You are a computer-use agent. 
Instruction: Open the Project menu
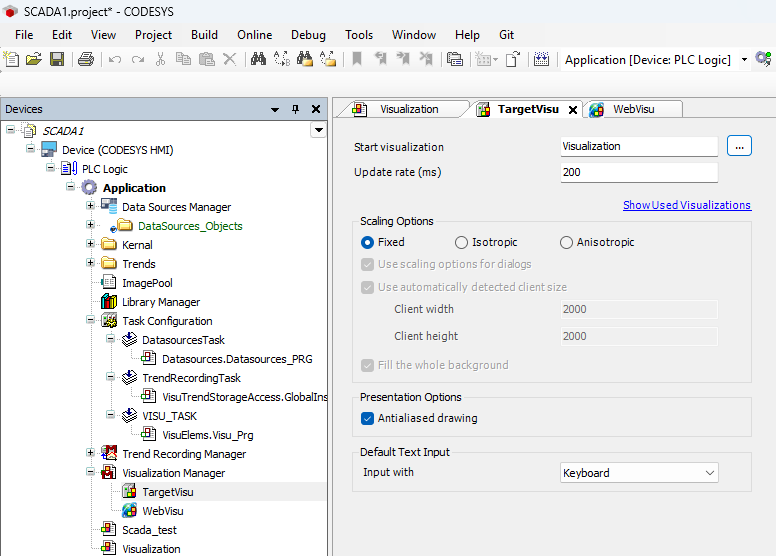pyautogui.click(x=153, y=35)
